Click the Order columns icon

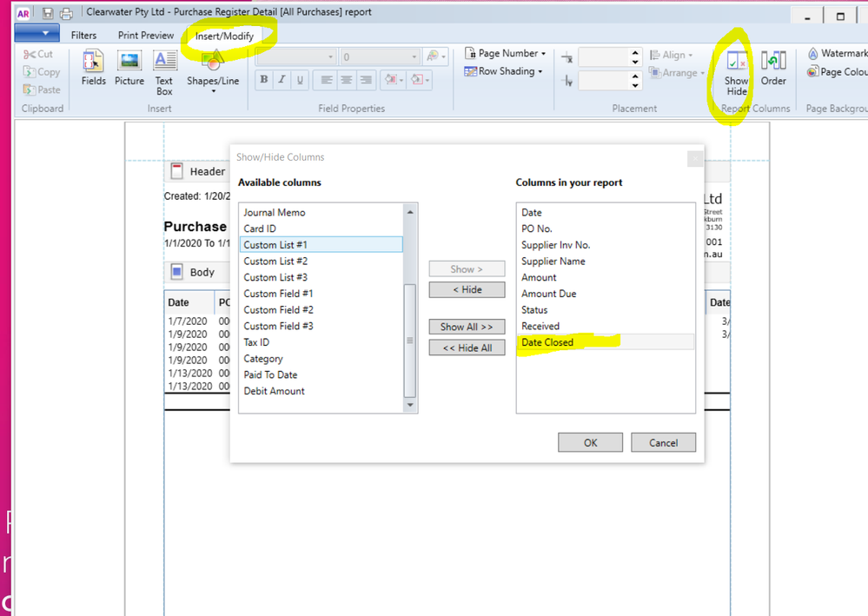click(x=773, y=68)
